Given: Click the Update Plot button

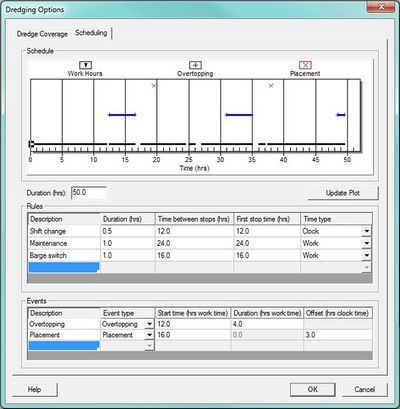Looking at the screenshot, I should pyautogui.click(x=343, y=193).
